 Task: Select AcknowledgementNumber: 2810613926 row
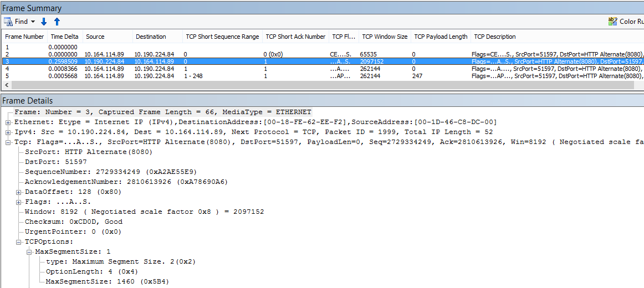click(126, 182)
